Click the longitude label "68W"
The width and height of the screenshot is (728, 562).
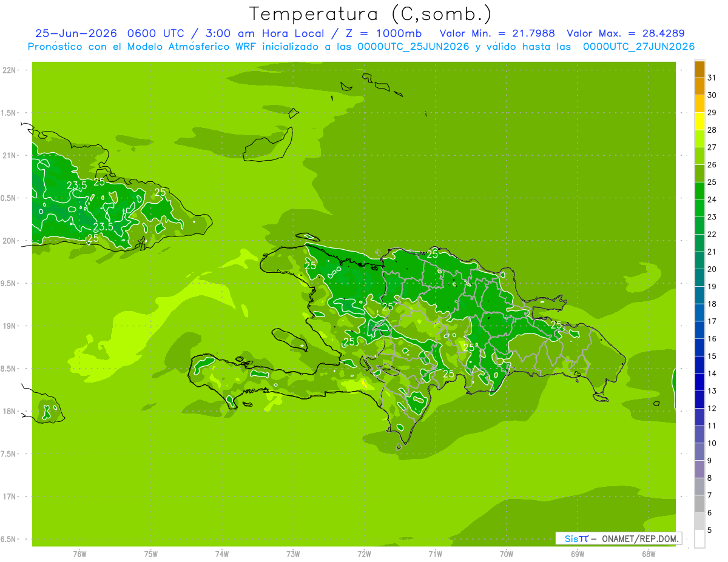point(649,554)
